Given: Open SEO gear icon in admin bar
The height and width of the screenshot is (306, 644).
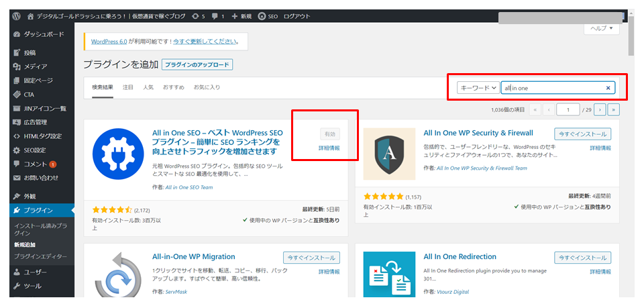Looking at the screenshot, I should click(x=262, y=16).
